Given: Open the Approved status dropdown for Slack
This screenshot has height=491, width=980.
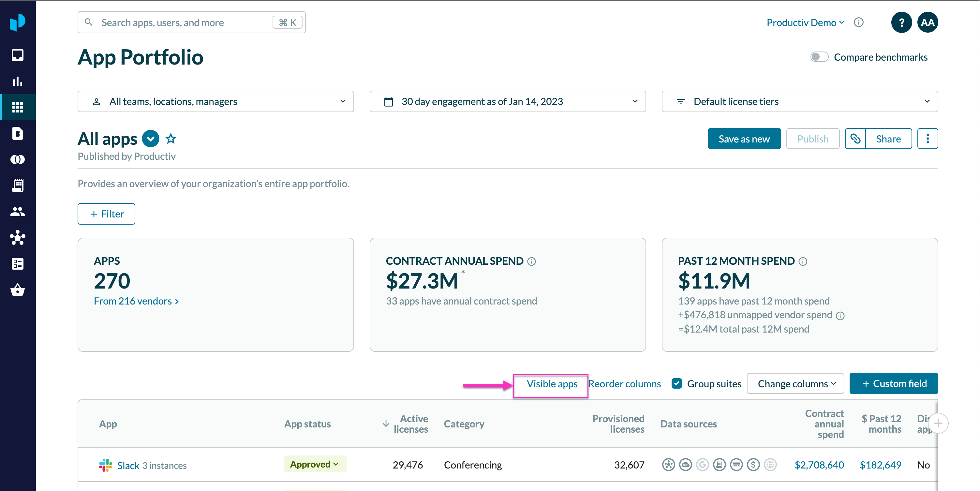Looking at the screenshot, I should tap(315, 464).
